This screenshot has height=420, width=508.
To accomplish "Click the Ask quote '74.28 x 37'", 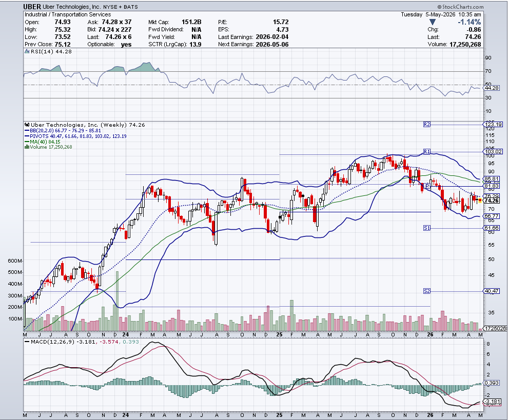I will [116, 22].
